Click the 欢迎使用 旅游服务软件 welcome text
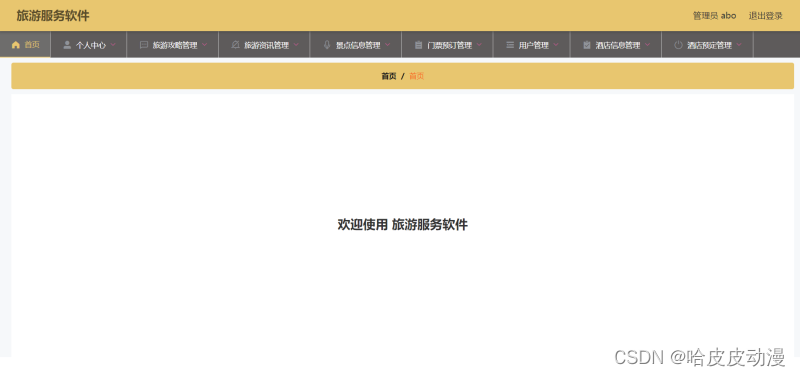The width and height of the screenshot is (800, 376). (403, 224)
